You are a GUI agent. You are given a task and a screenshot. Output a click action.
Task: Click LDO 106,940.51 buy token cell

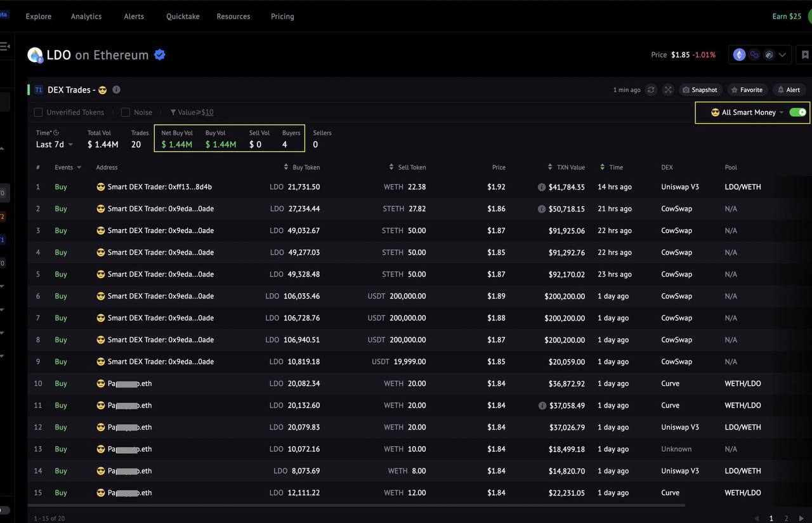[292, 340]
